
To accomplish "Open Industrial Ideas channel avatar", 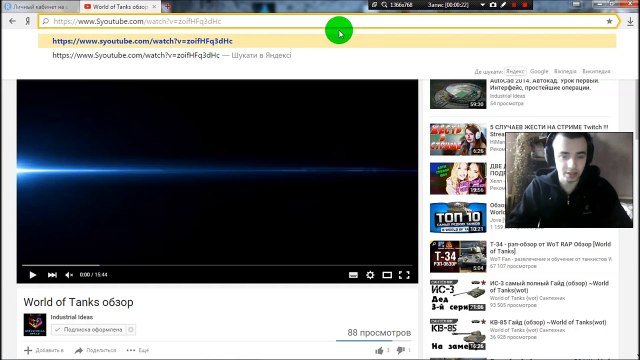I will 35,324.
